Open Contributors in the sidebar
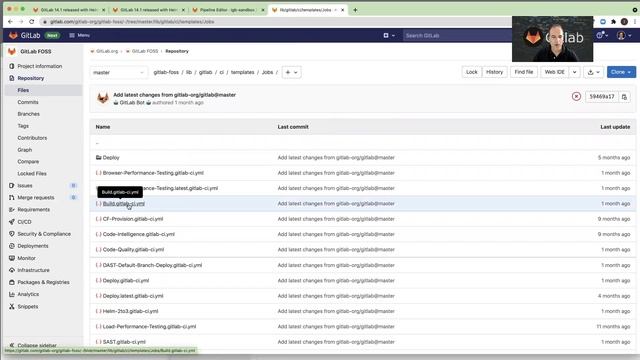Viewport: 640px width, 360px height. pos(32,138)
